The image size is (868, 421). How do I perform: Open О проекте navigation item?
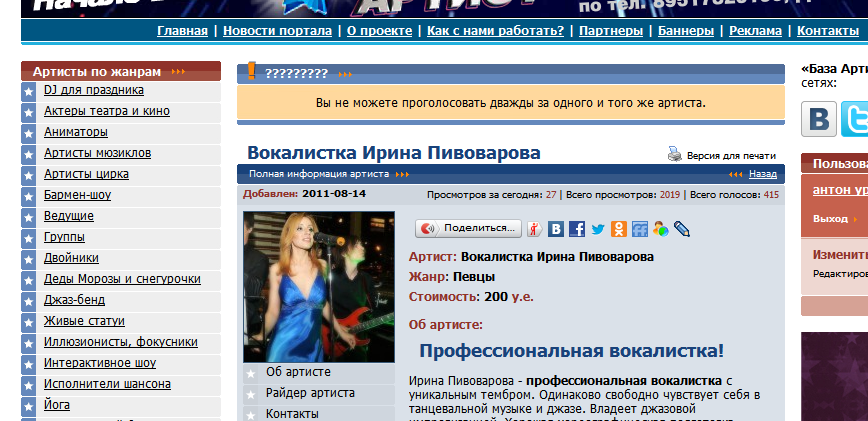pos(379,30)
